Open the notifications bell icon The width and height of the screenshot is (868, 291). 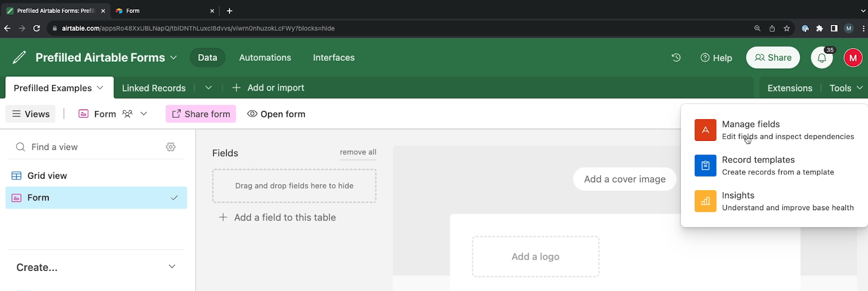(822, 57)
